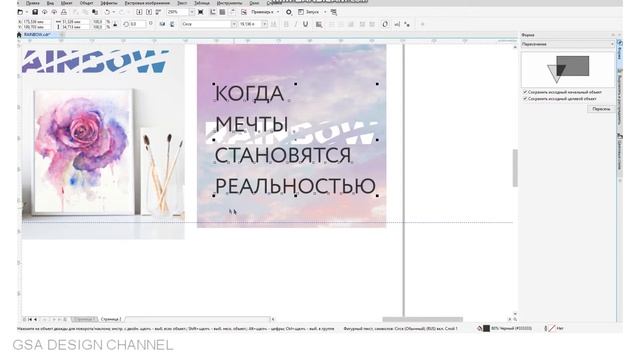Click the text line 'РЕАЛЬНОСТЬЮ'

point(295,186)
